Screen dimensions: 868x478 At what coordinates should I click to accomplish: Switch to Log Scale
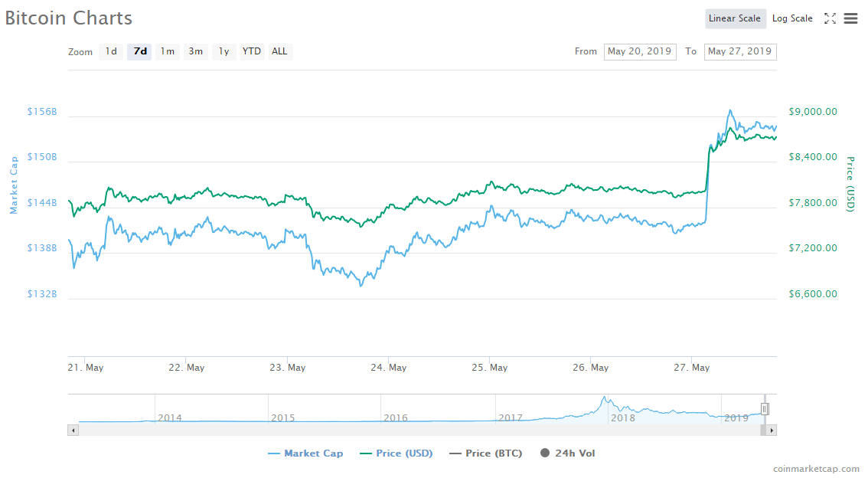tap(792, 18)
